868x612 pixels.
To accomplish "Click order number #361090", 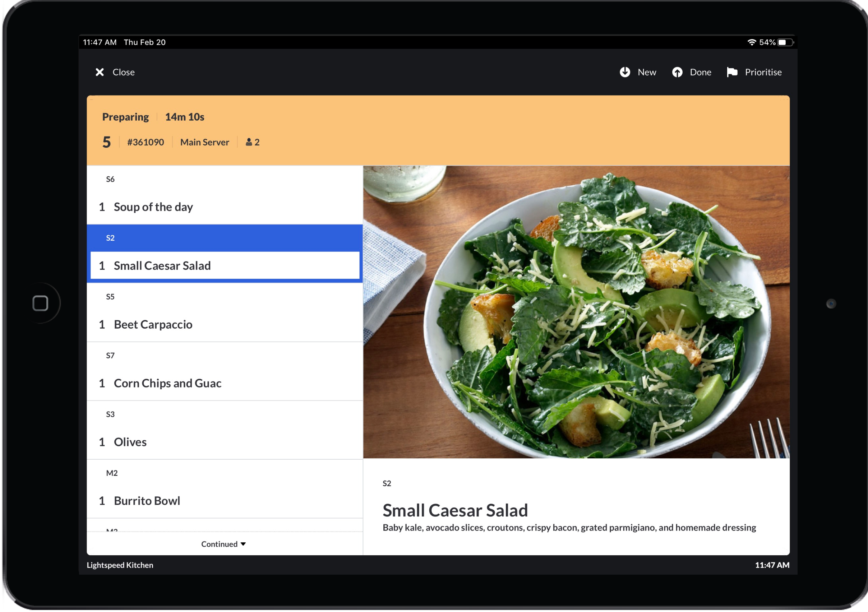I will pos(146,142).
